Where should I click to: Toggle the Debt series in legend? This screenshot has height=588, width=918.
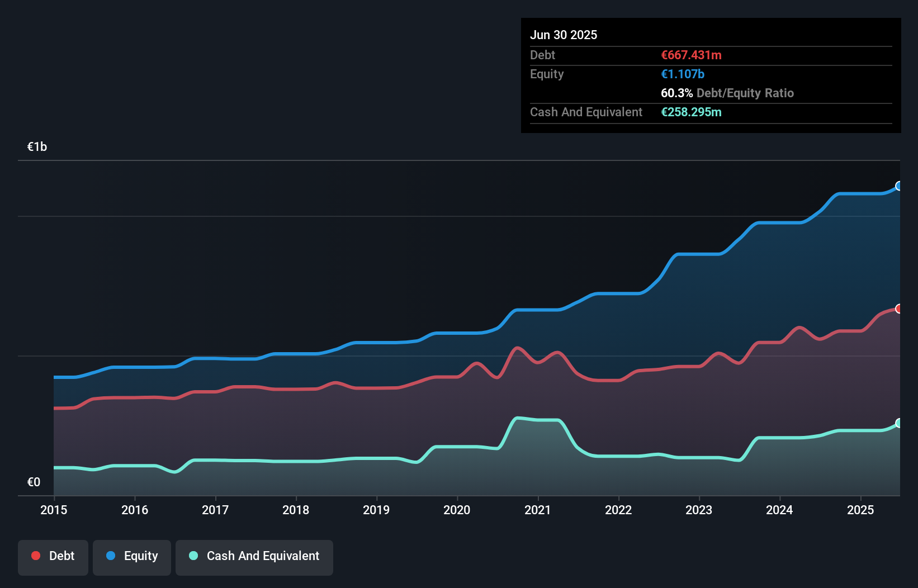53,556
